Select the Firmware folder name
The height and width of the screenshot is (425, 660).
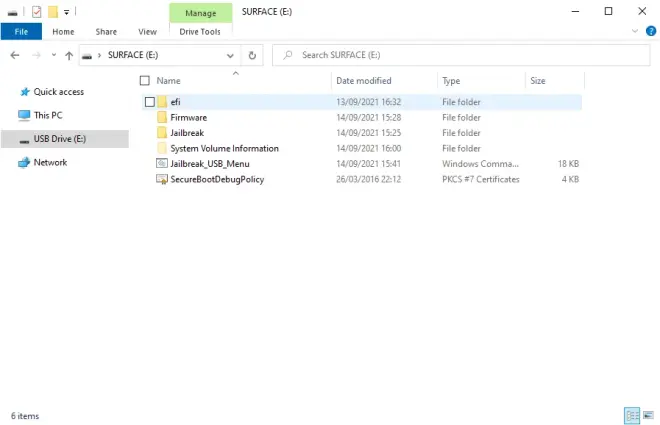point(189,117)
